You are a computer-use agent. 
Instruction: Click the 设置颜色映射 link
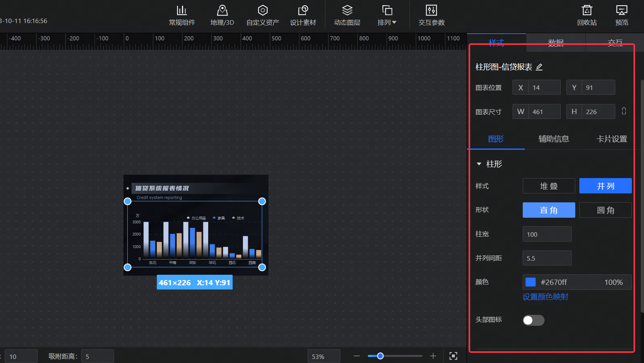pyautogui.click(x=545, y=297)
